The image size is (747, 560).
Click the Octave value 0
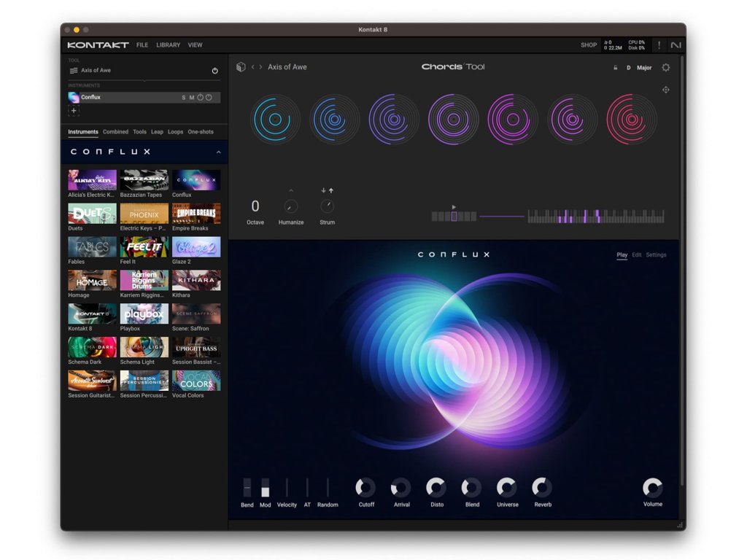[255, 206]
